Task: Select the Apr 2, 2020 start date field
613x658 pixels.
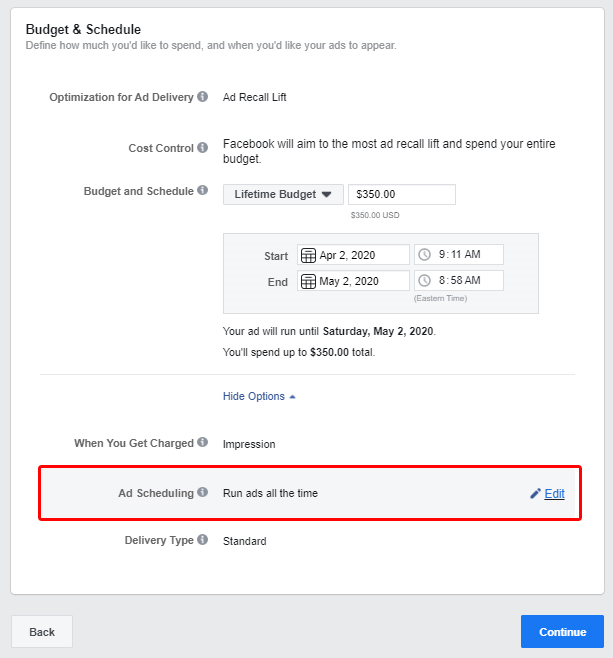Action: 362,255
